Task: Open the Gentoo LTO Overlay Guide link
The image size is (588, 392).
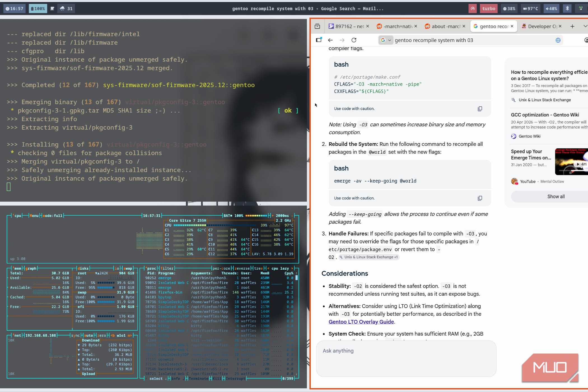Action: (361, 322)
